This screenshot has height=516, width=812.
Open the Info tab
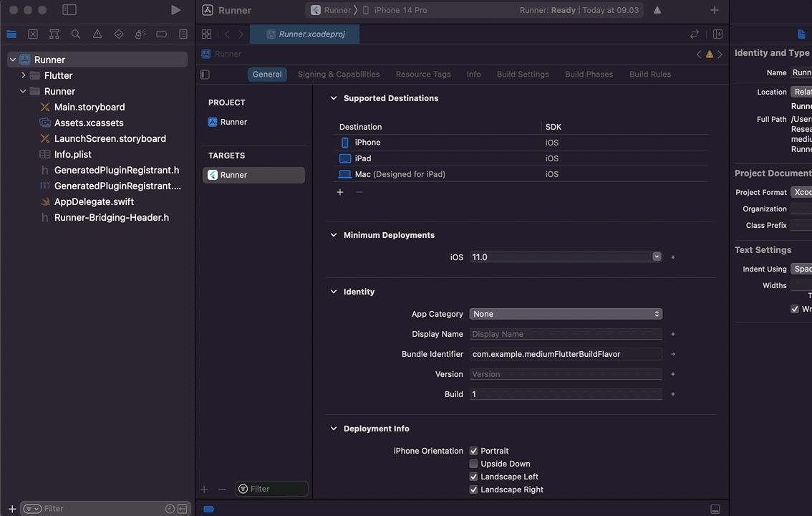coord(473,74)
